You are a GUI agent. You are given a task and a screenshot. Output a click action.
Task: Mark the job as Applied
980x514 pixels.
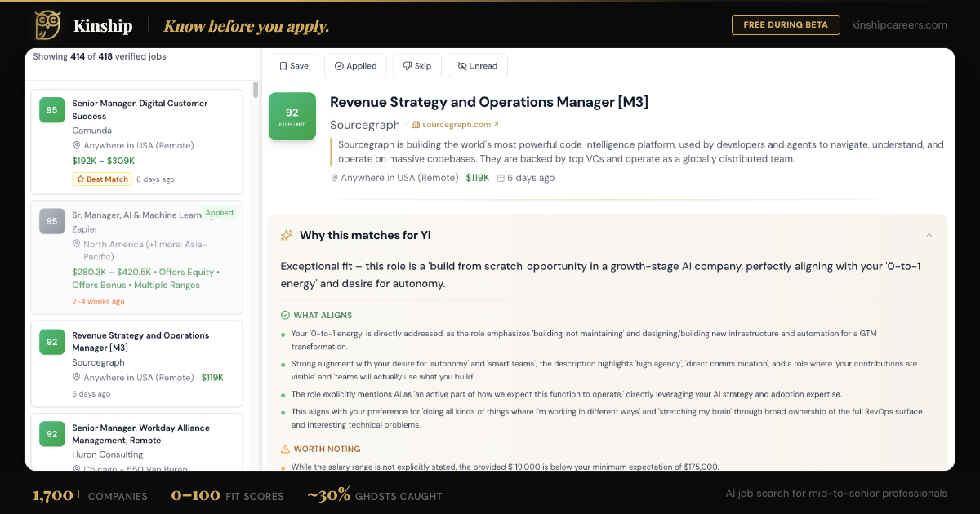[355, 66]
